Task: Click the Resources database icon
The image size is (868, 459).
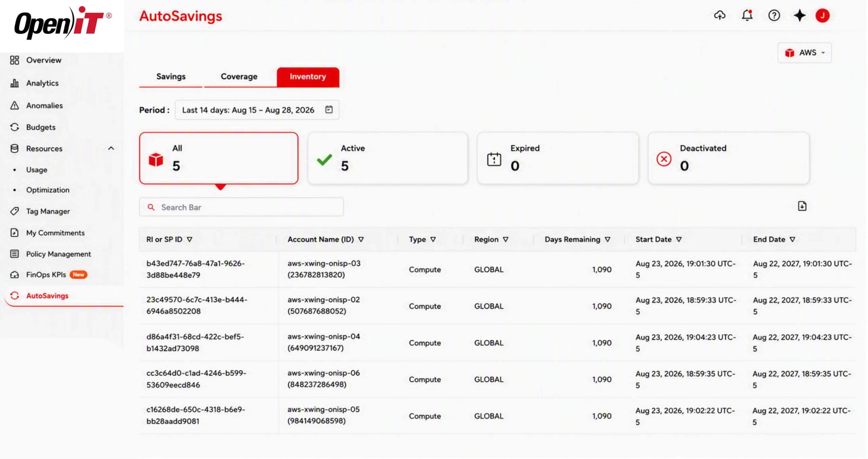Action: click(x=14, y=148)
